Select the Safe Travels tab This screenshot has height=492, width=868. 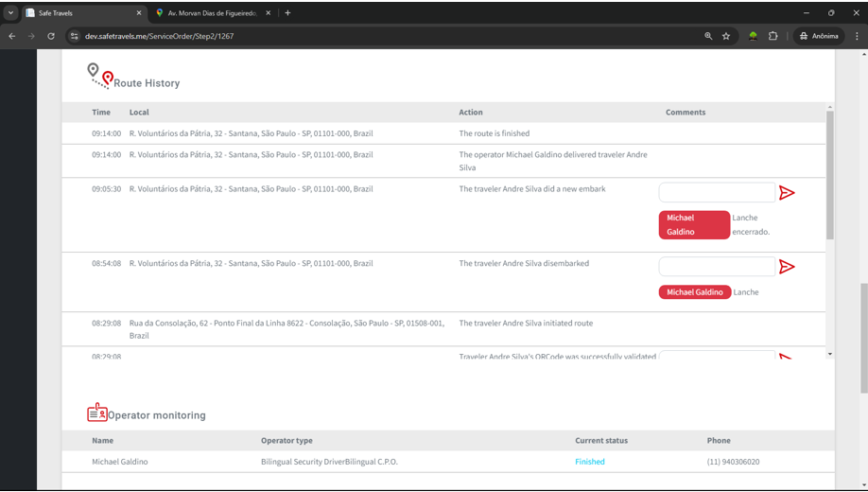[80, 13]
